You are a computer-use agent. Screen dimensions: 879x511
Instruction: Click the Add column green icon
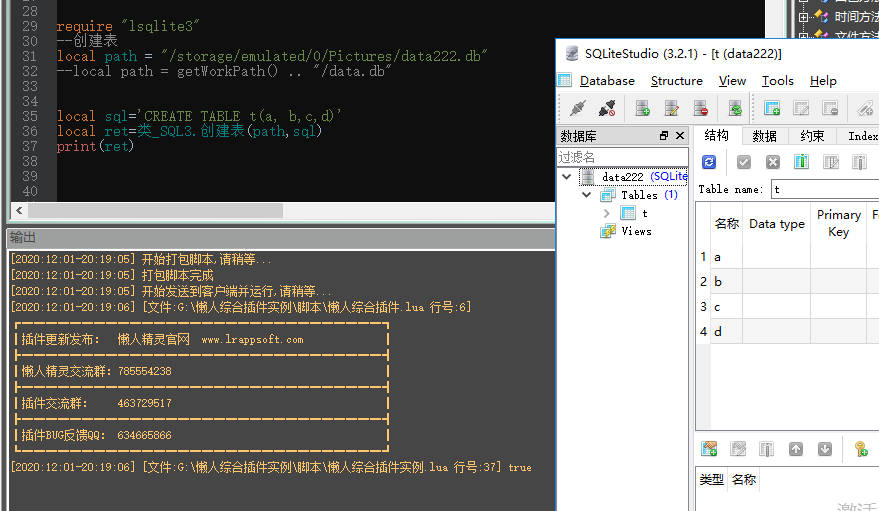802,162
